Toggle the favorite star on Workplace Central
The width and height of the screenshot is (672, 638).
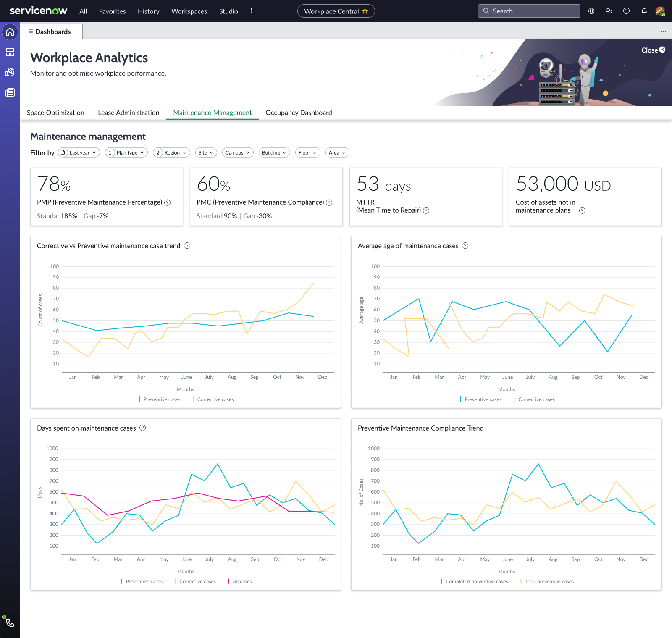tap(365, 11)
